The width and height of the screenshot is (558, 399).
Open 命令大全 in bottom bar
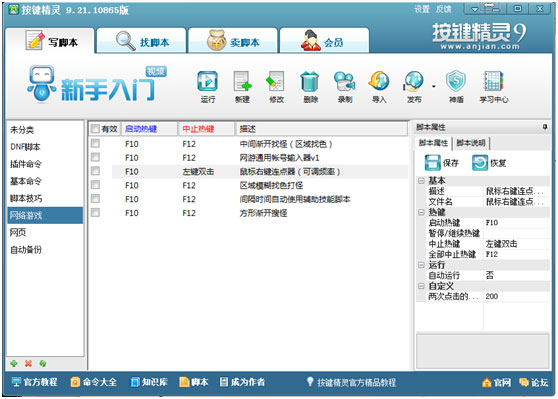pyautogui.click(x=94, y=382)
